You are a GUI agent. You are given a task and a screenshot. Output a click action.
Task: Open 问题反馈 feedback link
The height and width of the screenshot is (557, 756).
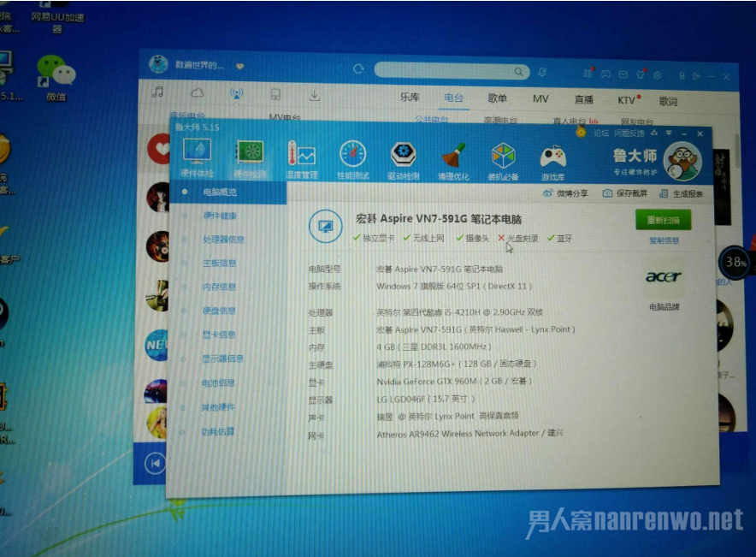(x=629, y=133)
